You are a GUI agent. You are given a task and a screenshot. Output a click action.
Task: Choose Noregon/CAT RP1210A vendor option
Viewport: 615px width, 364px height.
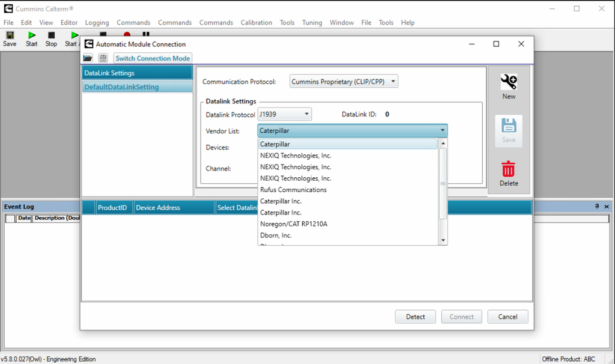pos(293,224)
